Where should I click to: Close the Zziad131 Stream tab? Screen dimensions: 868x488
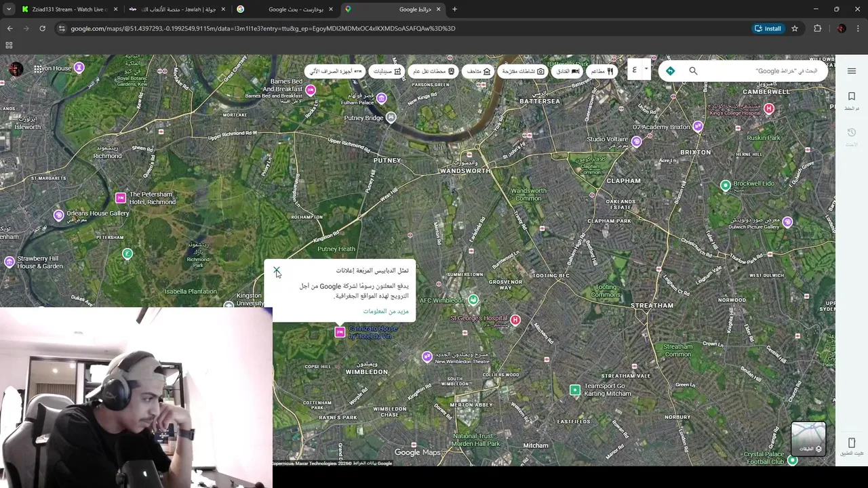(115, 9)
